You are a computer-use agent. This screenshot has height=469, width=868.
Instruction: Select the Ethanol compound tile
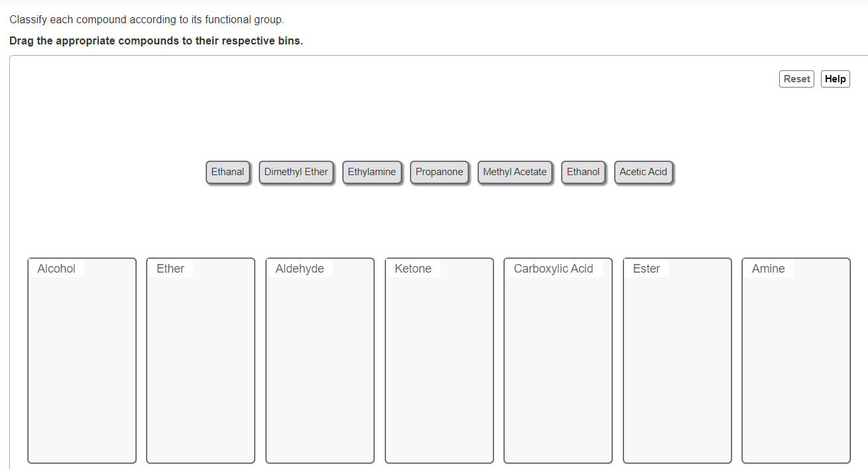[583, 172]
